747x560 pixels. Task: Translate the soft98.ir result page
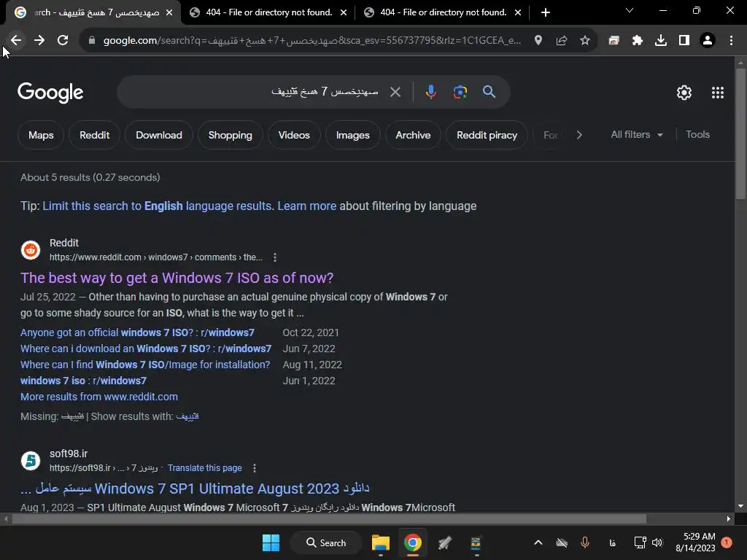(x=205, y=468)
